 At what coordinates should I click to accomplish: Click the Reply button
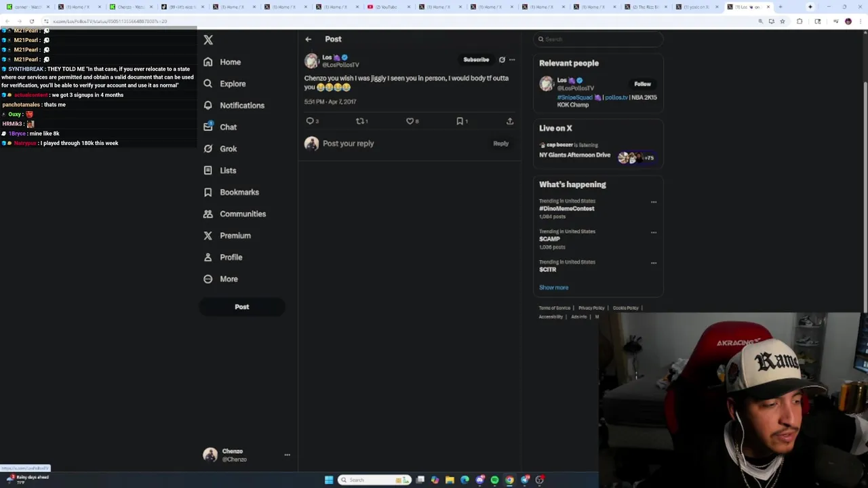(x=500, y=144)
